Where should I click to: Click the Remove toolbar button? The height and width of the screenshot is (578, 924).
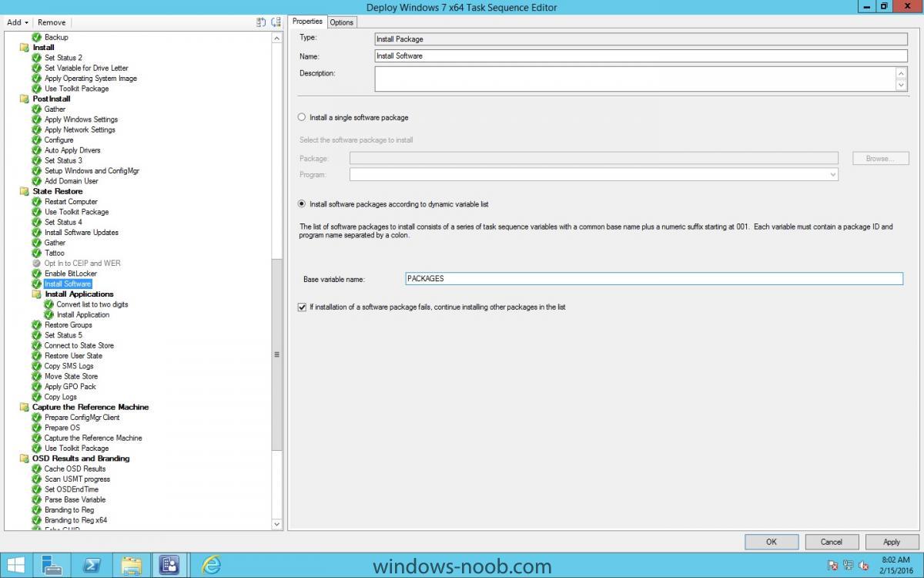[52, 22]
